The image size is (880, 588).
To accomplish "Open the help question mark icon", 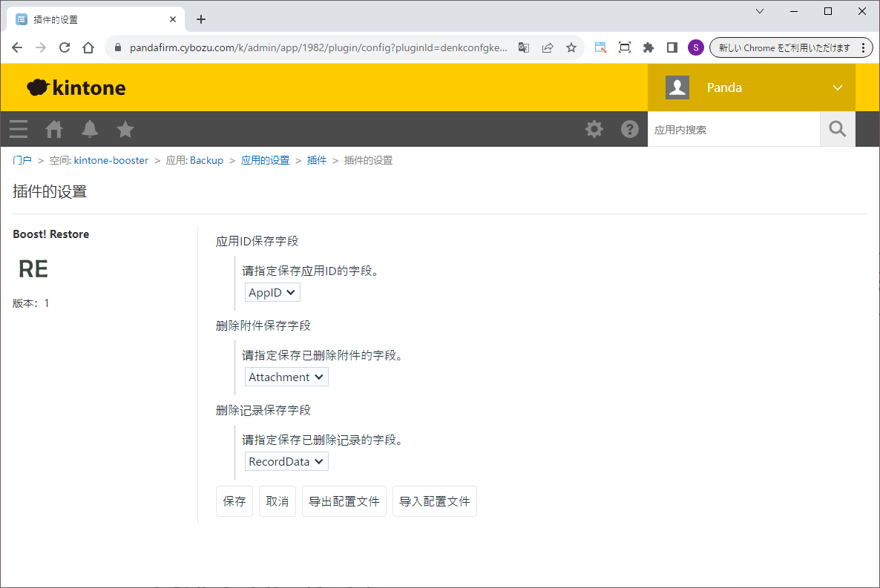I will (630, 129).
